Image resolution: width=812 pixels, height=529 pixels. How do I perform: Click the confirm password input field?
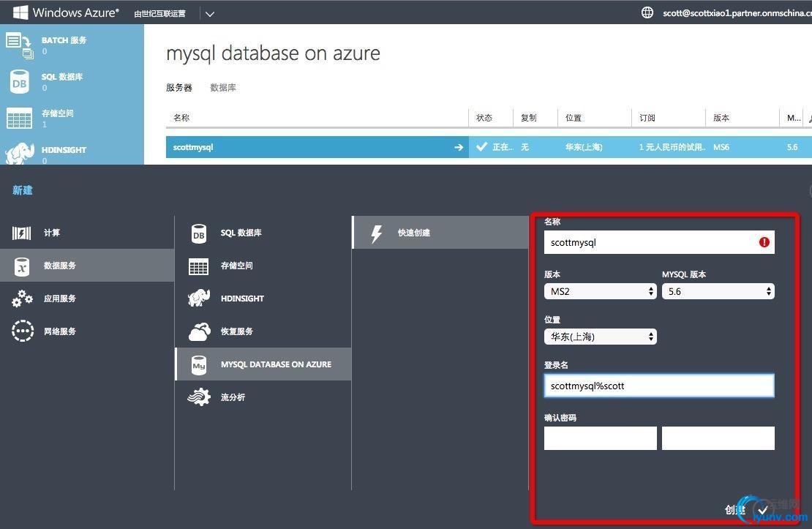coord(718,438)
